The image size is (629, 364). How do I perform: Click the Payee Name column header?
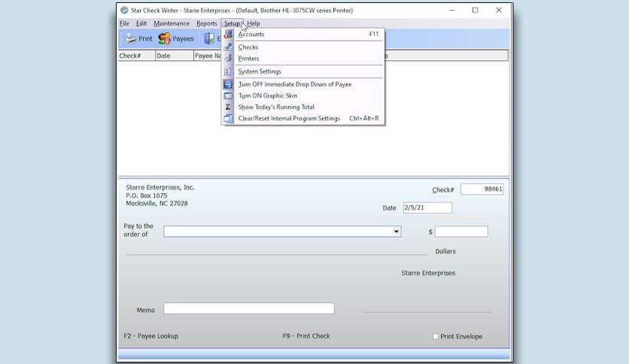[208, 56]
